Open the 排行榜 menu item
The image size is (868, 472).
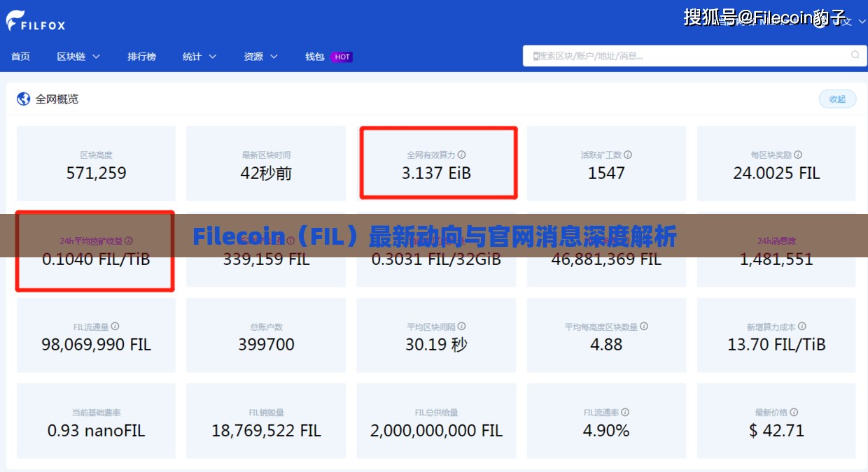141,57
